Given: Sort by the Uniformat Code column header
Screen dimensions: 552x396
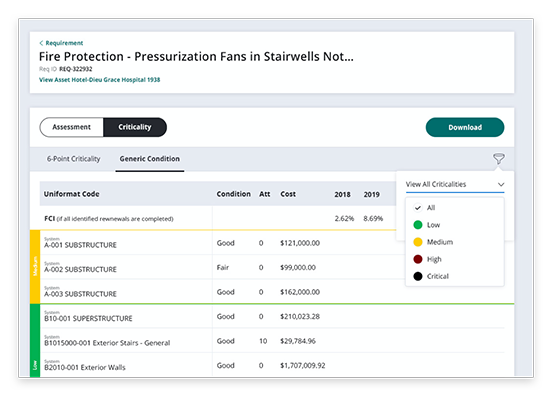Looking at the screenshot, I should point(71,194).
